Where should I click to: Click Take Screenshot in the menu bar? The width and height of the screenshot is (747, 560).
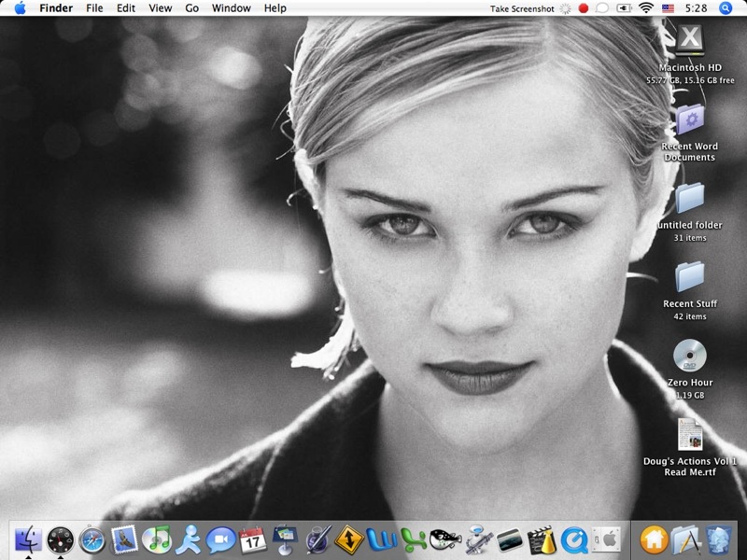pos(522,8)
